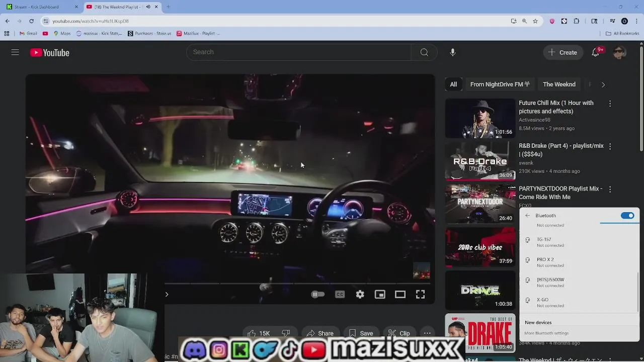
Task: Open the MaziSux Playlist bookmark
Action: pos(198,34)
